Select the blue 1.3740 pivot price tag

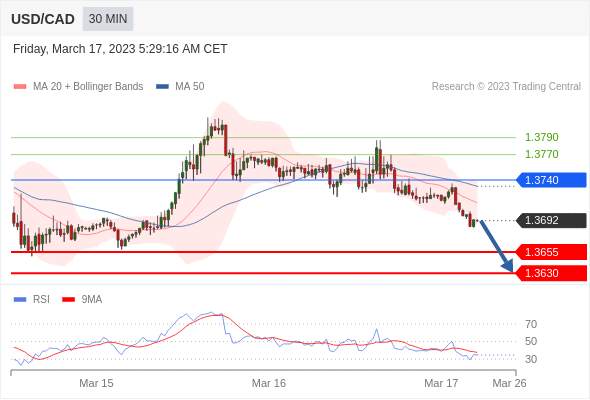pos(551,180)
